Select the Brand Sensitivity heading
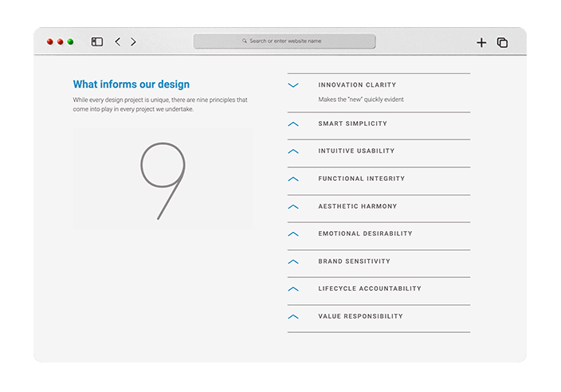This screenshot has height=392, width=561. click(354, 261)
